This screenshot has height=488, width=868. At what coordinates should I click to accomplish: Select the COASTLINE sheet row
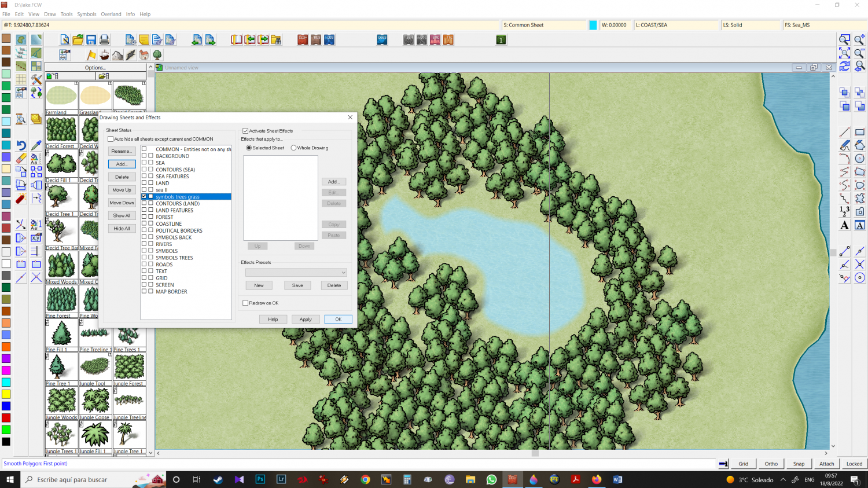186,223
